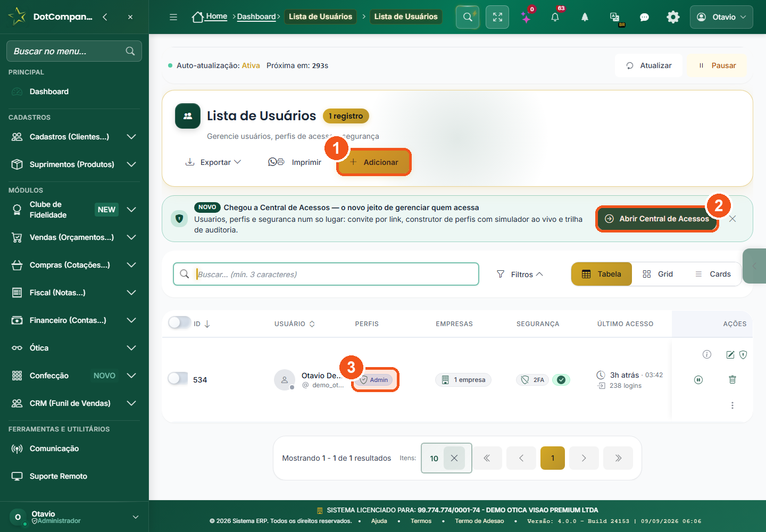Image resolution: width=766 pixels, height=532 pixels.
Task: Open more actions three-dot menu
Action: [x=732, y=405]
